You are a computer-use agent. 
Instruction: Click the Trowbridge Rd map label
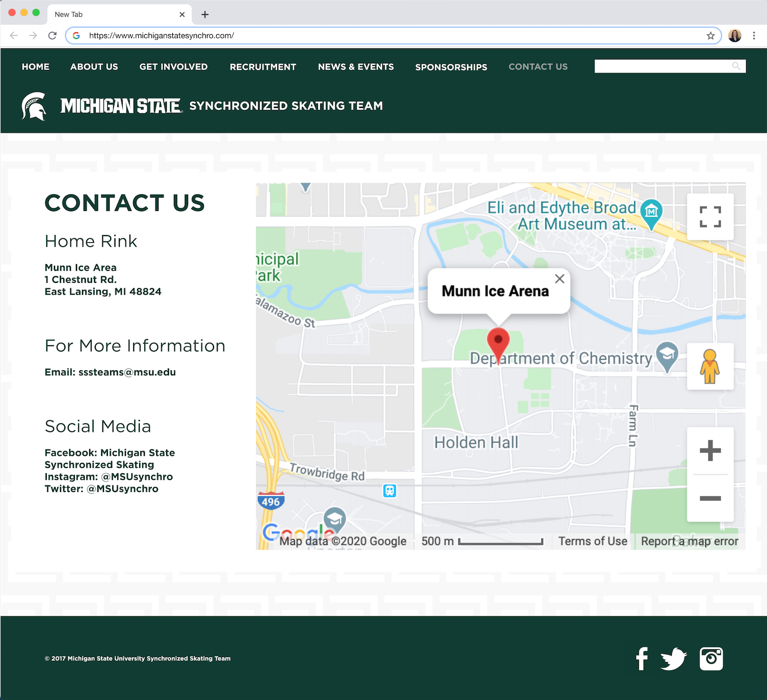pos(327,472)
